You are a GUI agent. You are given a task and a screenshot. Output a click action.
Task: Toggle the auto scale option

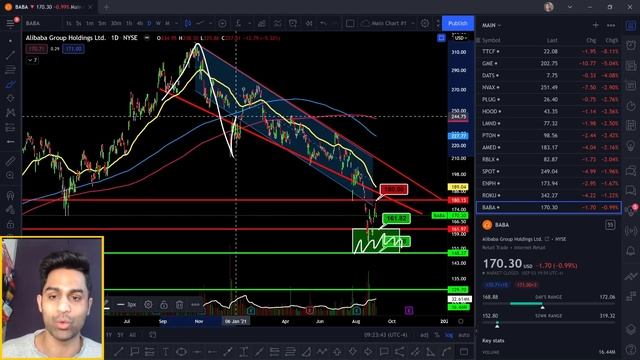464,335
